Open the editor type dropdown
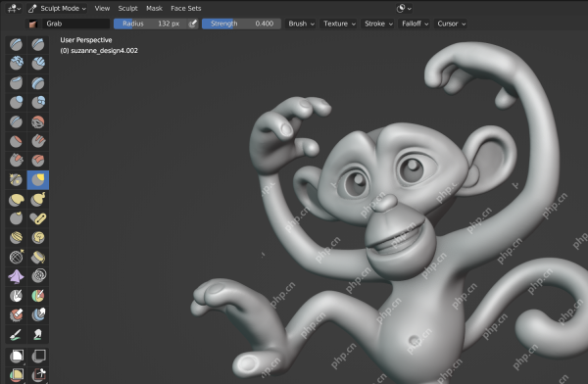Viewport: 588px width, 384px height. 15,8
